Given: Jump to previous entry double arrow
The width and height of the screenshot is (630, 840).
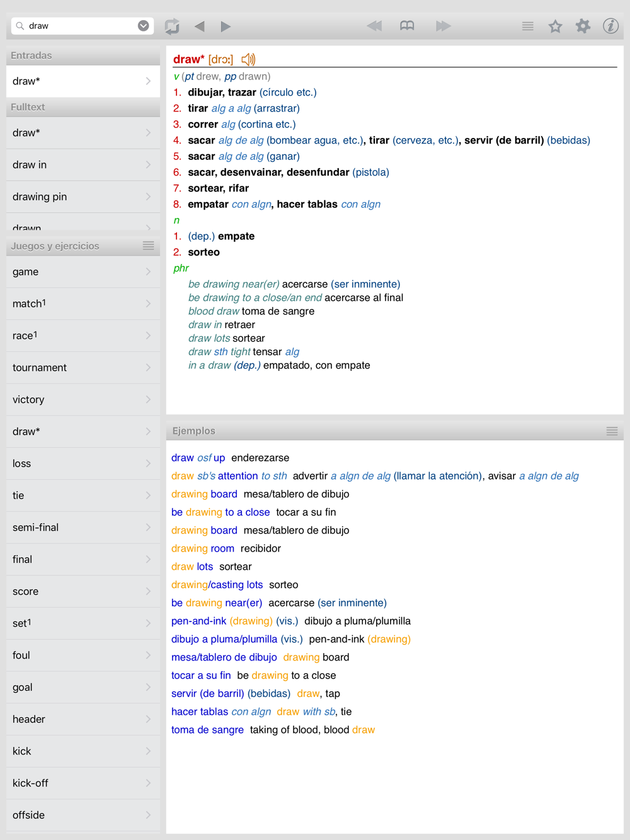Looking at the screenshot, I should click(x=374, y=26).
